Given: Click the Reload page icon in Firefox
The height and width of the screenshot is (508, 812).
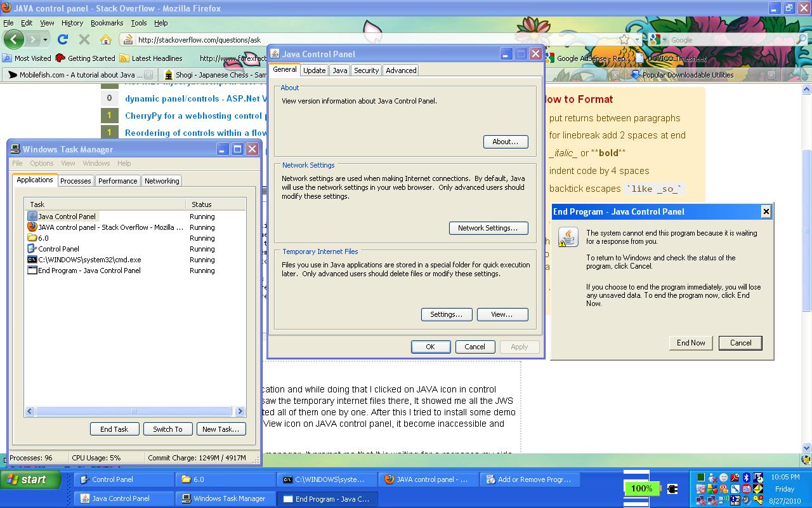Looking at the screenshot, I should (62, 39).
